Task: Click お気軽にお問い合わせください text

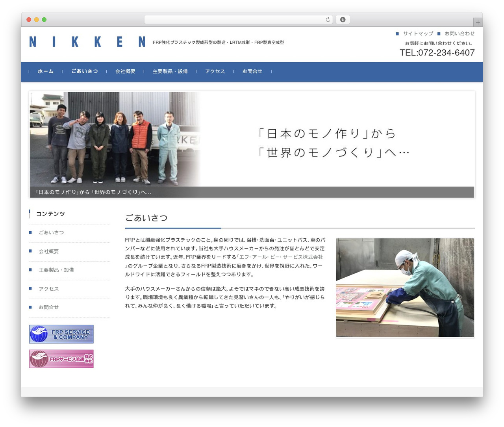Action: pyautogui.click(x=440, y=43)
